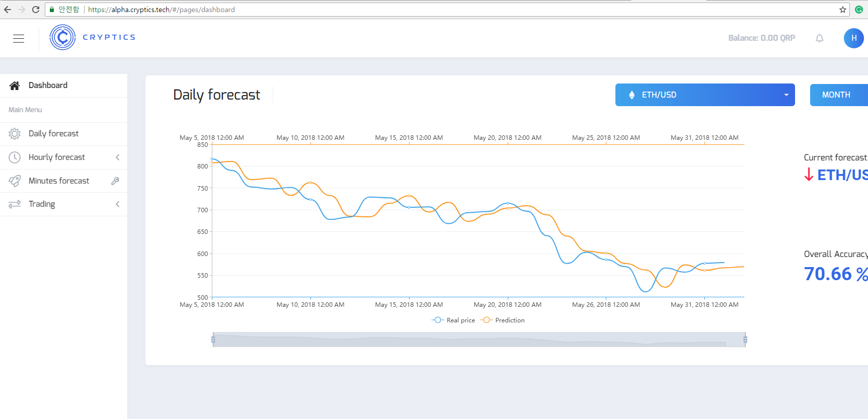Click the Cryptics logo
Image resolution: width=868 pixels, height=419 pixels.
62,37
